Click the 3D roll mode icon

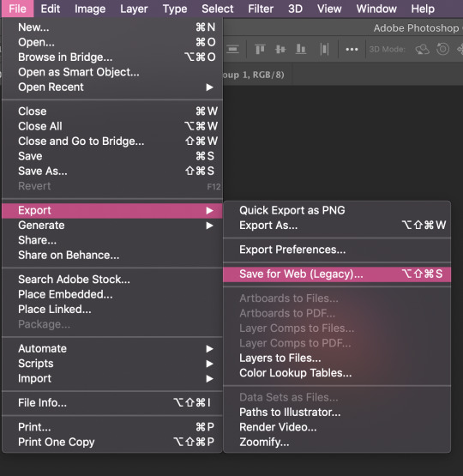tap(442, 49)
